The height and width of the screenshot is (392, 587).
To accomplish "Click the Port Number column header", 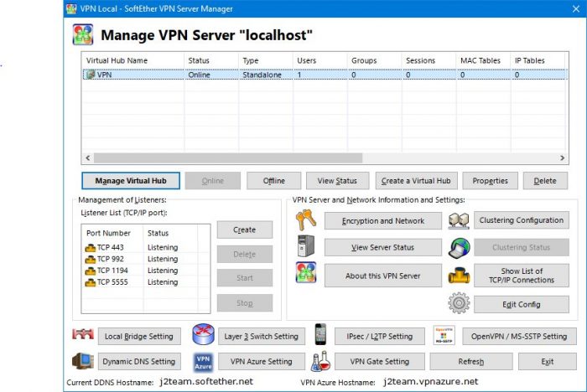I will pos(112,233).
